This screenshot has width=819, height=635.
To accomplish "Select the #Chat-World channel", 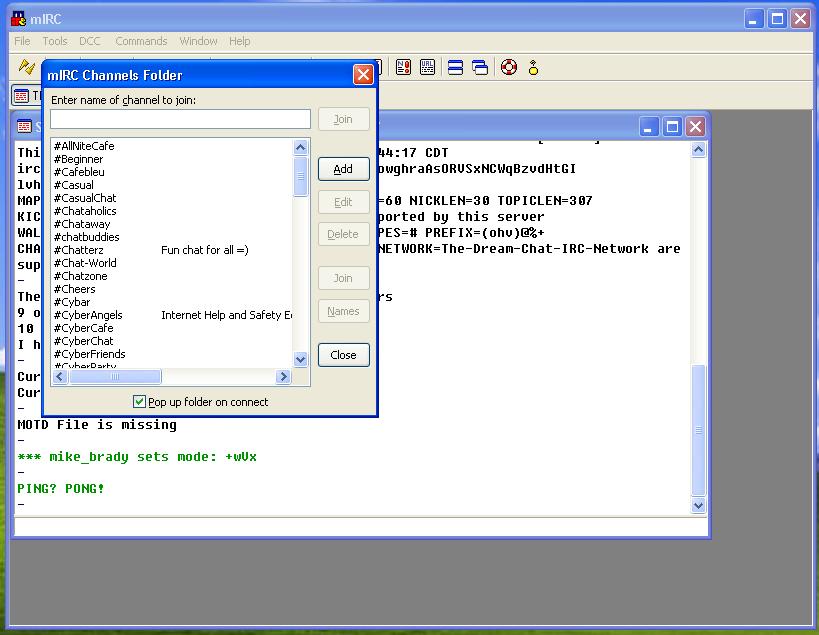I will [85, 263].
